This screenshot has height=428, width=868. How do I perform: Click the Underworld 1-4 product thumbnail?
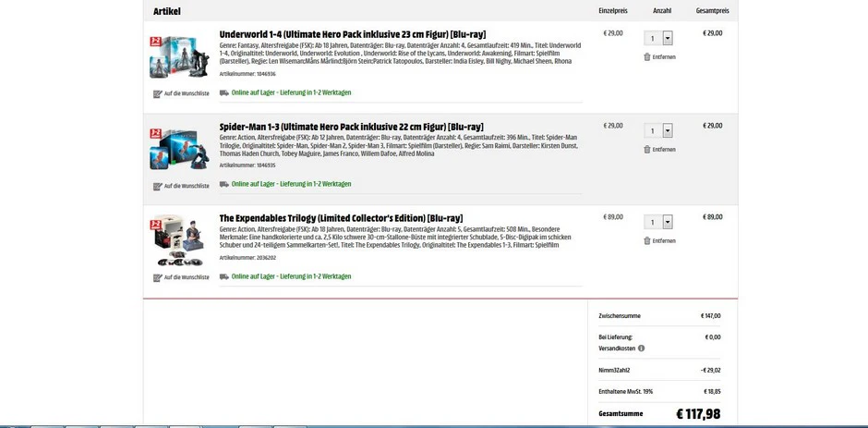[179, 57]
